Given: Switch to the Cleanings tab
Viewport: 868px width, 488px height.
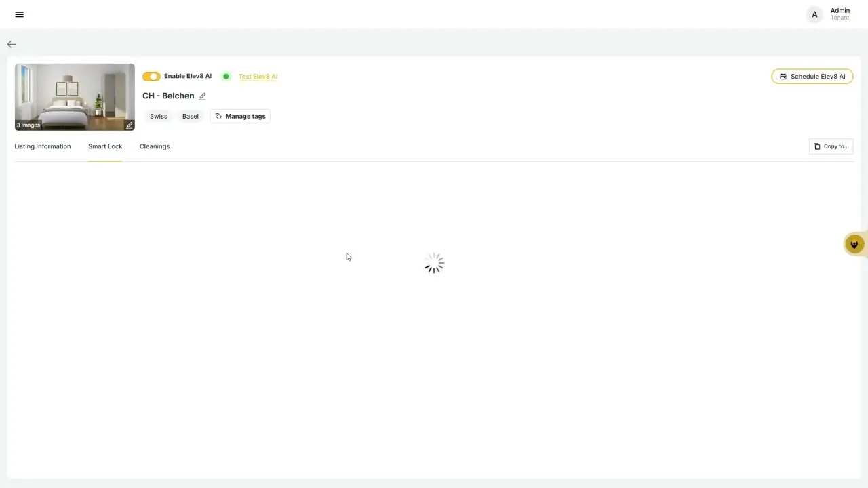Looking at the screenshot, I should click(155, 146).
